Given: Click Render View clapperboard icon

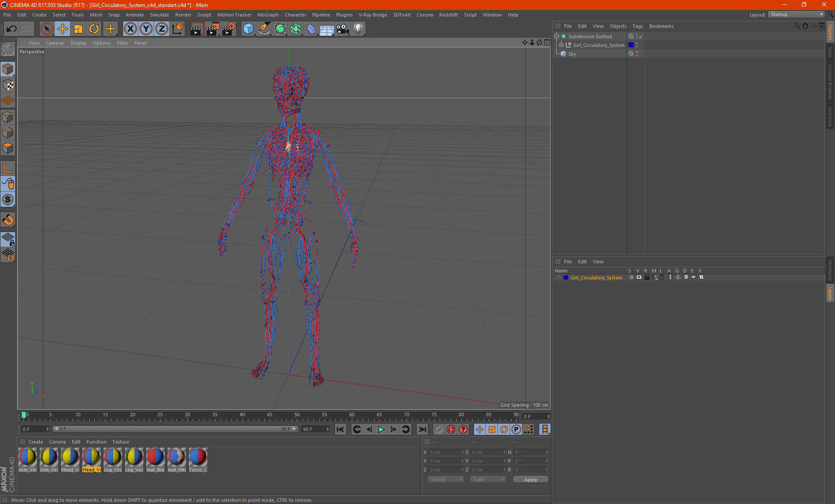Looking at the screenshot, I should pyautogui.click(x=197, y=29).
